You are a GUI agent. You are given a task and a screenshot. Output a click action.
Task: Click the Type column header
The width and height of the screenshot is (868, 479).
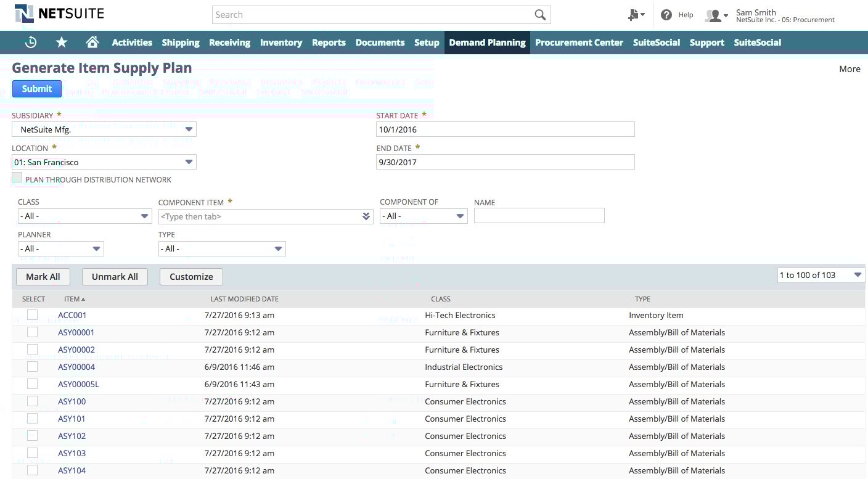pos(643,299)
